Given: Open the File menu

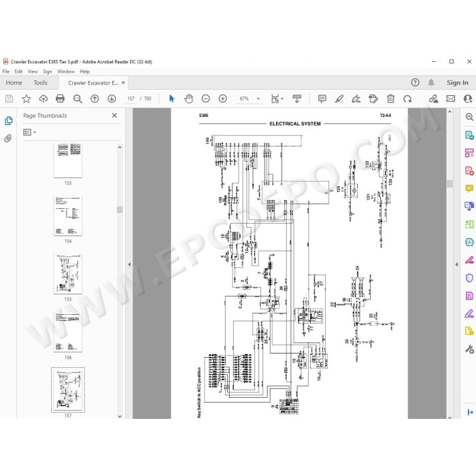Looking at the screenshot, I should [x=5, y=71].
